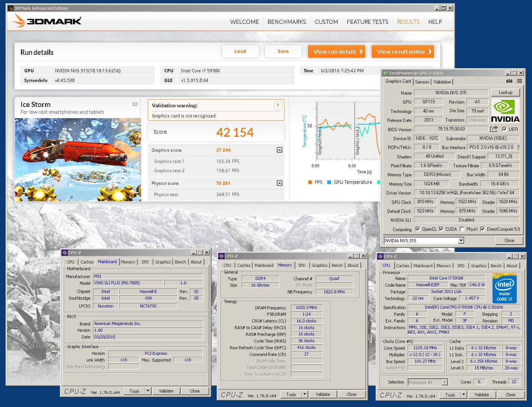This screenshot has width=532, height=407.
Task: Collapse the Physics score section
Action: point(280,183)
